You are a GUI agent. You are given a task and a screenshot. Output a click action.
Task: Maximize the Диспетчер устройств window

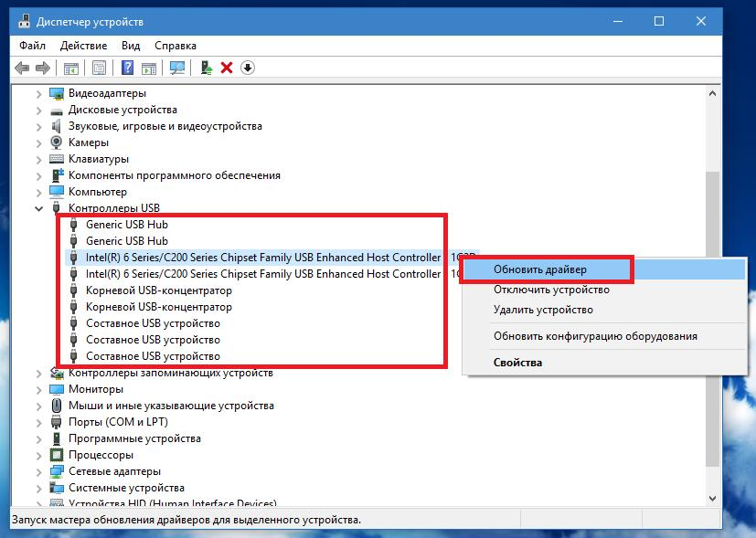[659, 21]
